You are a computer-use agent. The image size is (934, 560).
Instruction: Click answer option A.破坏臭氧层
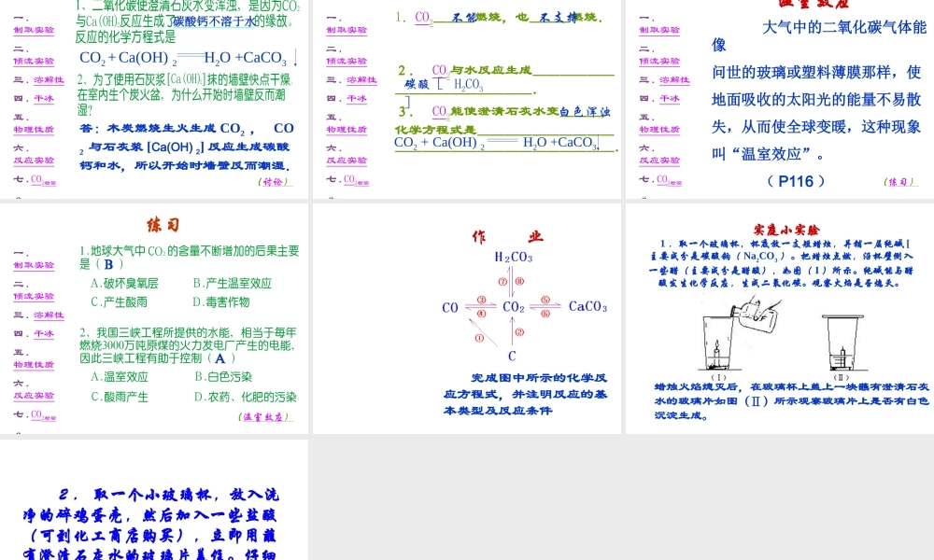click(124, 284)
